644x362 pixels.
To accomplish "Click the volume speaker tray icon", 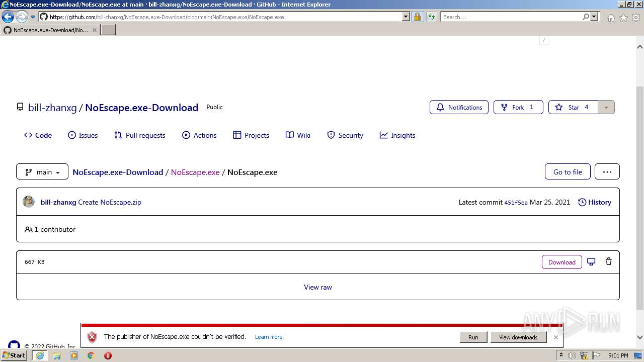I will tap(572, 355).
